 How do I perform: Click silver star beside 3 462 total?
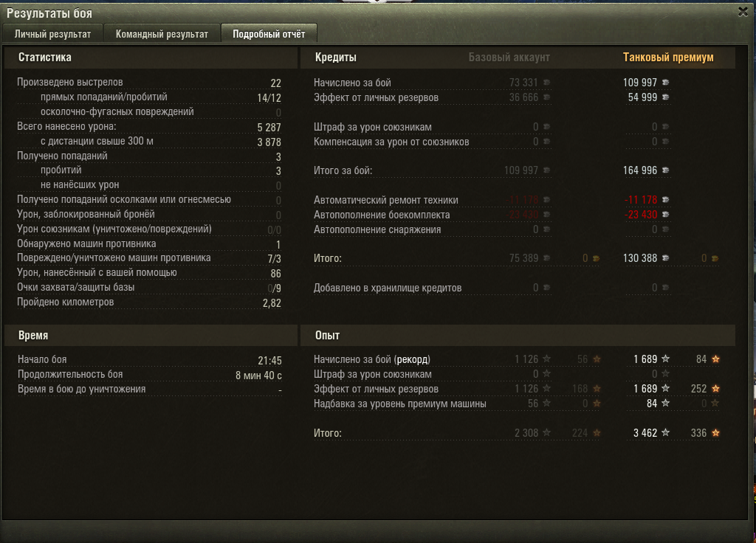[x=665, y=432]
